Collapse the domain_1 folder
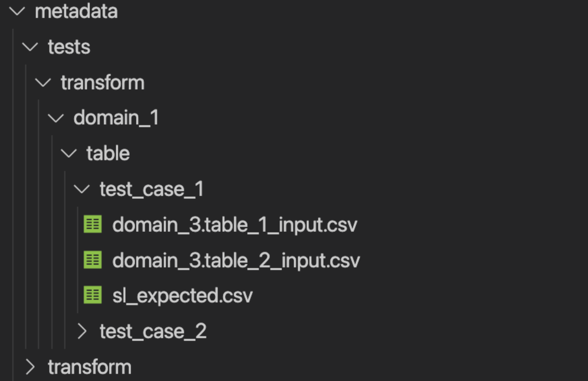588x381 pixels. (x=57, y=118)
